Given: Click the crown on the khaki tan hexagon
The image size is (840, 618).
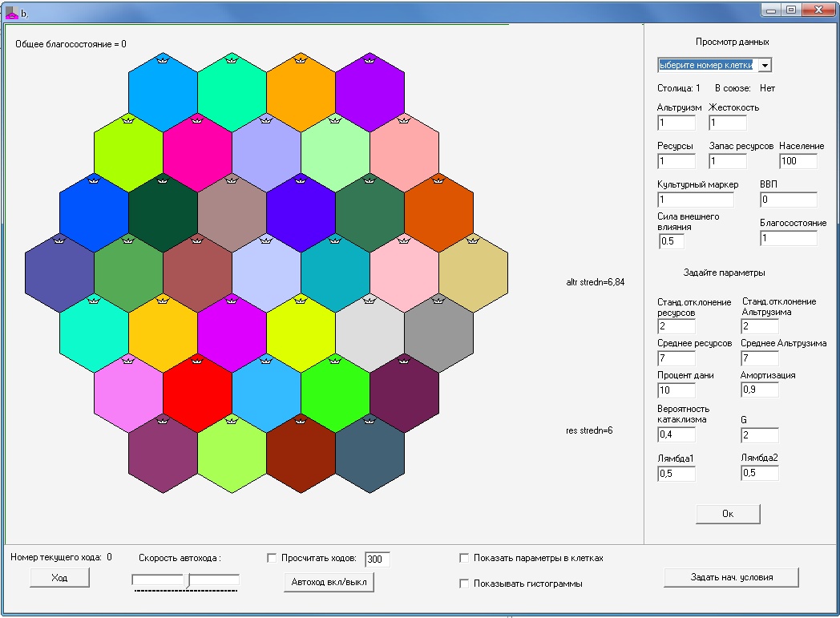Looking at the screenshot, I should pyautogui.click(x=473, y=240).
